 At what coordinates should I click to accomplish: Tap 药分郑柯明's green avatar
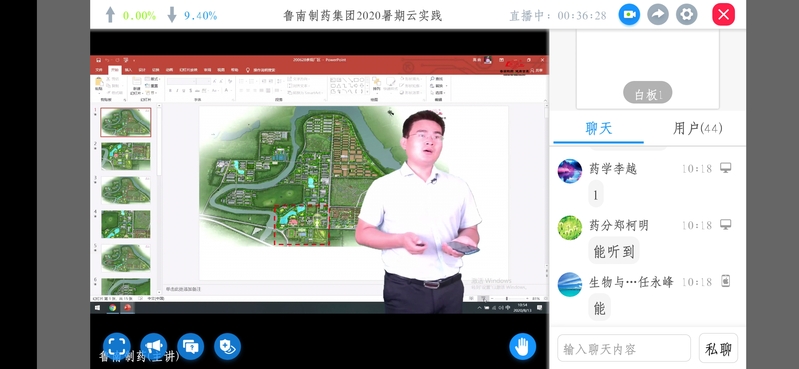pos(570,227)
